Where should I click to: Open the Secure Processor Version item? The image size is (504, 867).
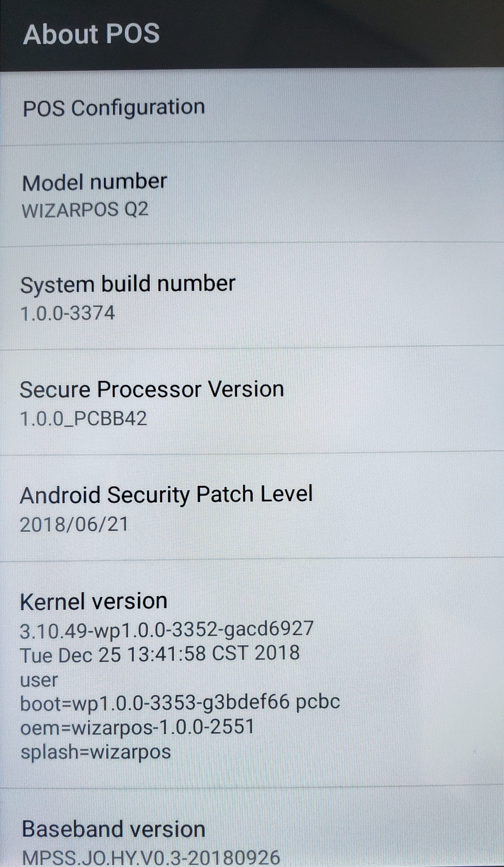pyautogui.click(x=252, y=401)
